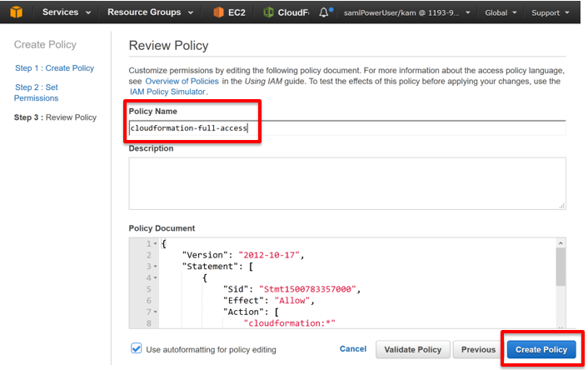The height and width of the screenshot is (370, 588).
Task: Go to Step 1 : Create Policy
Action: 54,68
